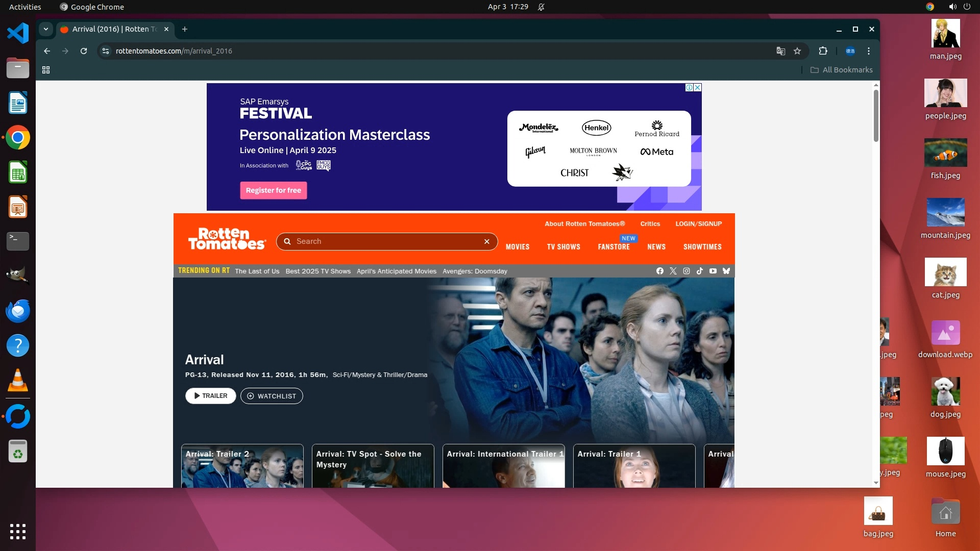Play the Arrival trailer button
This screenshot has height=551, width=980.
pos(210,396)
